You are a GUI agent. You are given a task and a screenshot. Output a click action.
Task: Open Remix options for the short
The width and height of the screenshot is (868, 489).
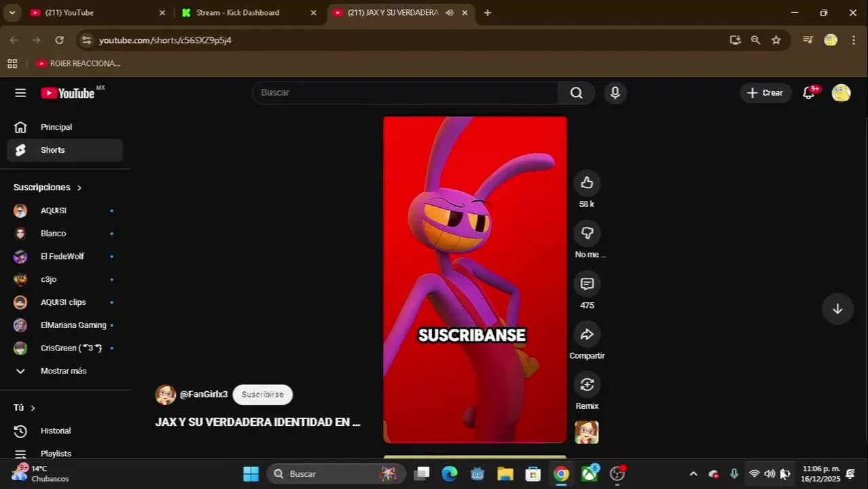coord(587,384)
